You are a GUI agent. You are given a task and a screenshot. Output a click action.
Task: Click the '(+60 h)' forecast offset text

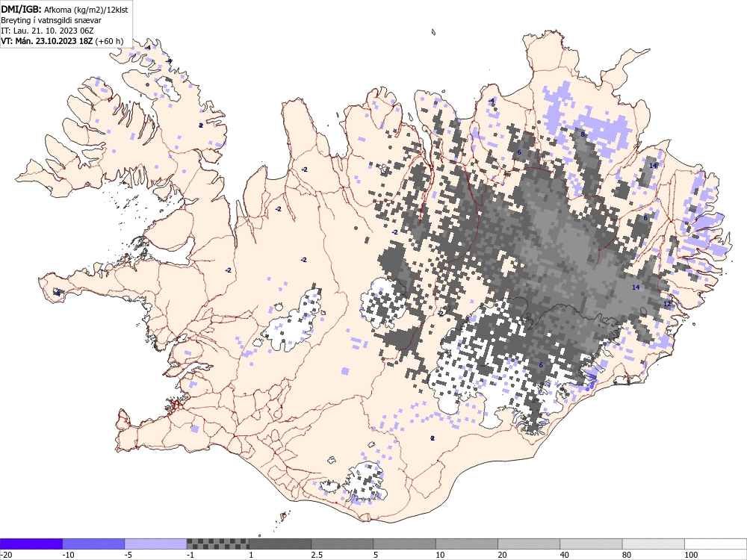(x=109, y=41)
